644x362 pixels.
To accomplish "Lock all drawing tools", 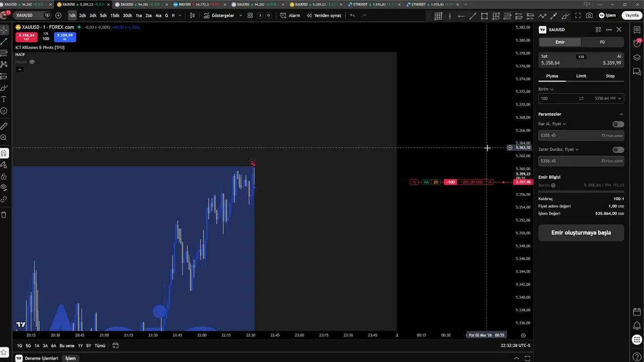I will coord(4,176).
